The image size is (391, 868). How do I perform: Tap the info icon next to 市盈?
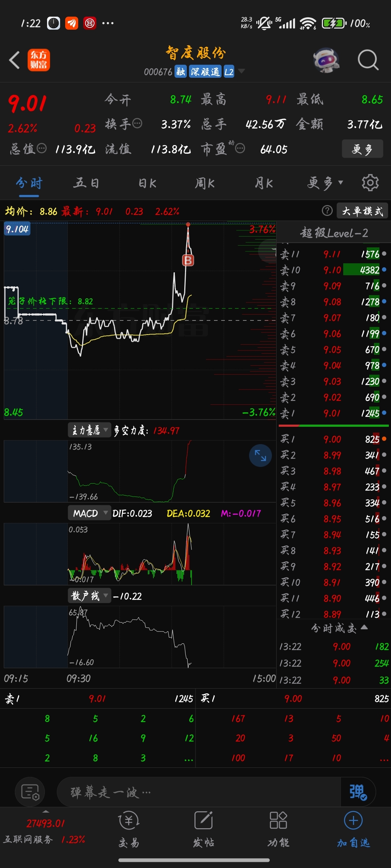pos(240,148)
